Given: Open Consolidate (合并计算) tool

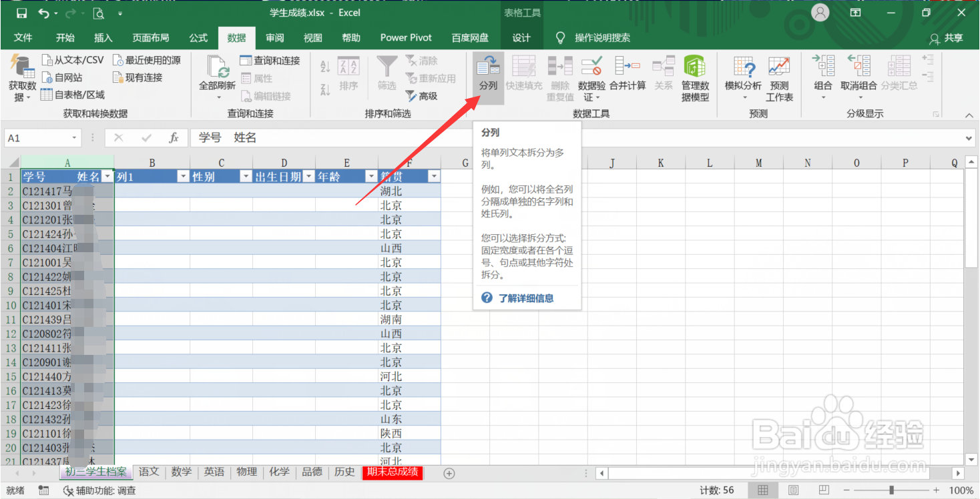Looking at the screenshot, I should (x=628, y=73).
